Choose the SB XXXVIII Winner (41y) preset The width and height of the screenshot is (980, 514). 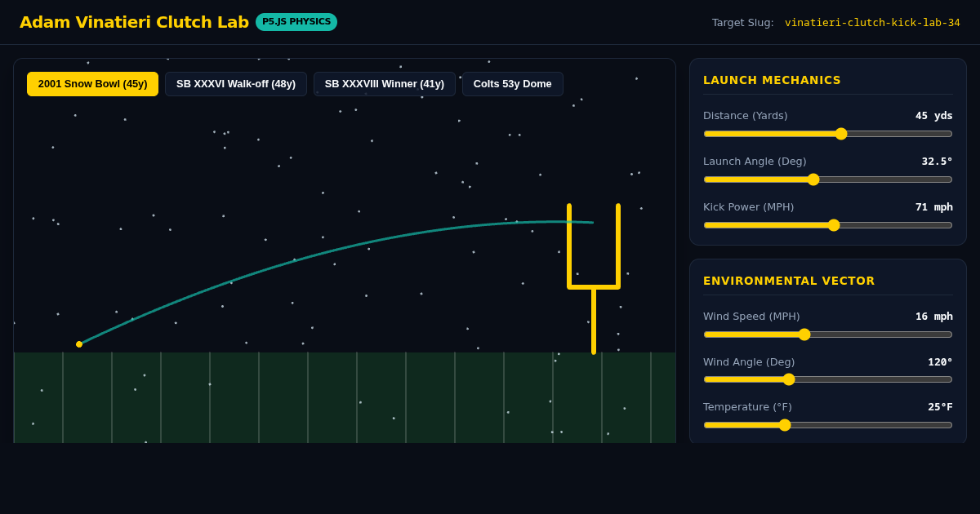tap(385, 84)
